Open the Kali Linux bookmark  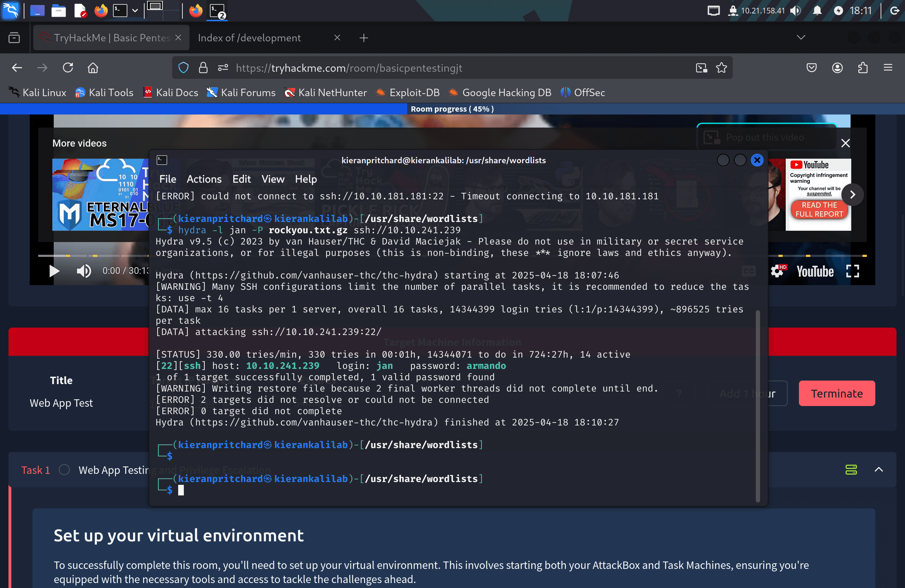point(37,92)
